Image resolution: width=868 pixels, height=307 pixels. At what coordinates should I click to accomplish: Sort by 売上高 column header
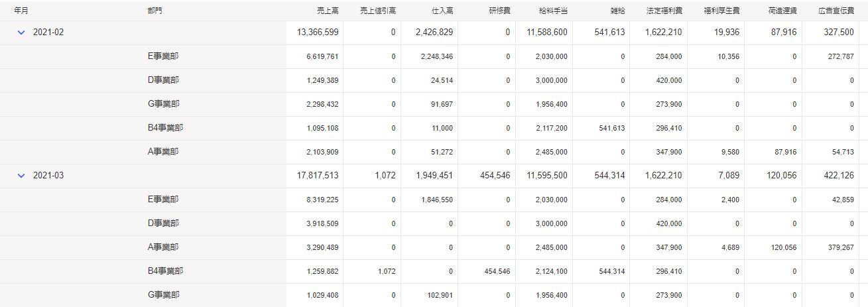click(328, 11)
